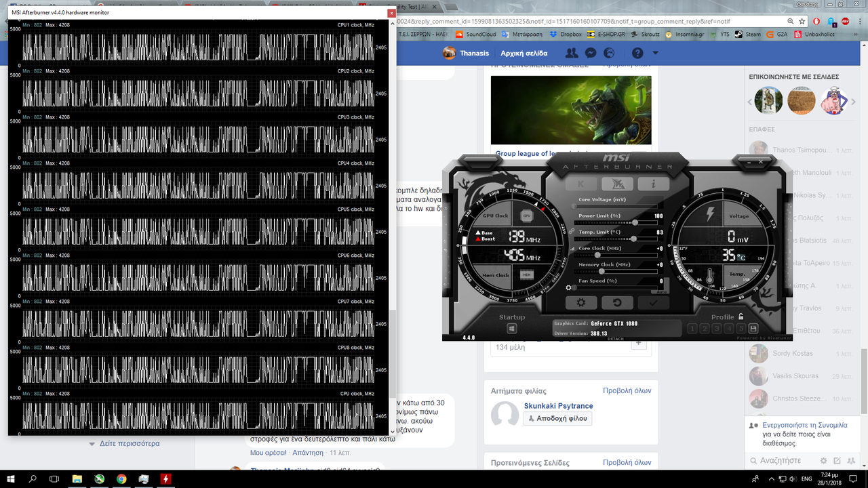
Task: Open voltage-frequency curve editor icon beside Core Clock
Action: [572, 248]
